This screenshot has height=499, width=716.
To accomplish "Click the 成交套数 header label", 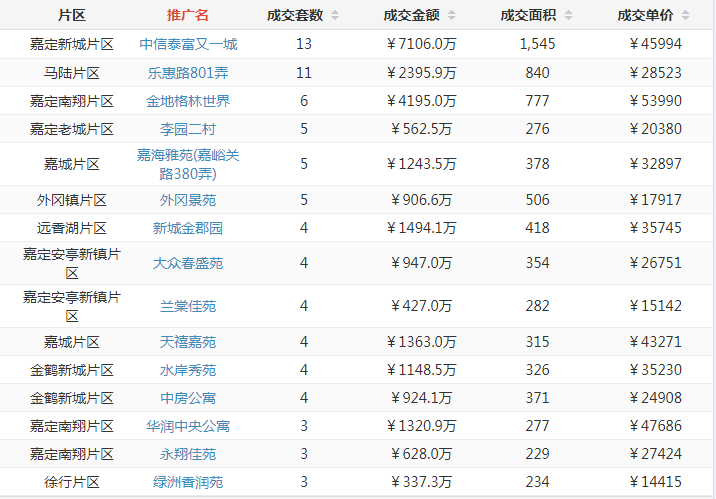I will [x=295, y=15].
